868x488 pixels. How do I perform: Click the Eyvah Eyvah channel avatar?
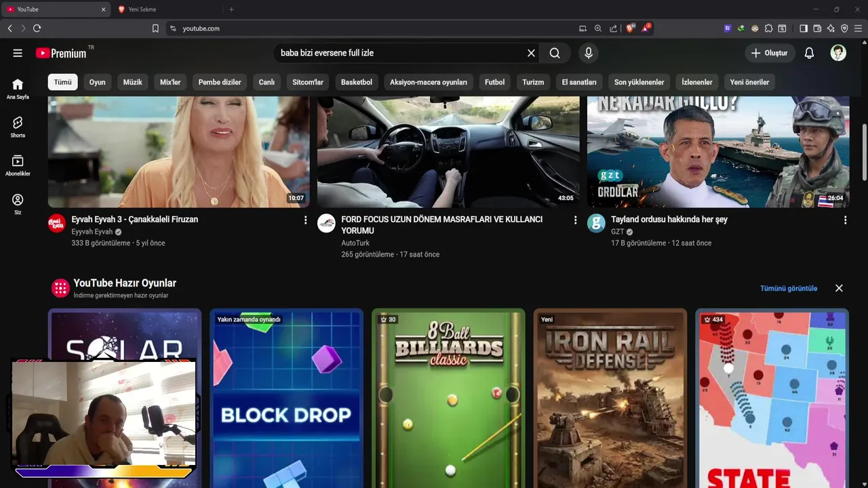[56, 223]
